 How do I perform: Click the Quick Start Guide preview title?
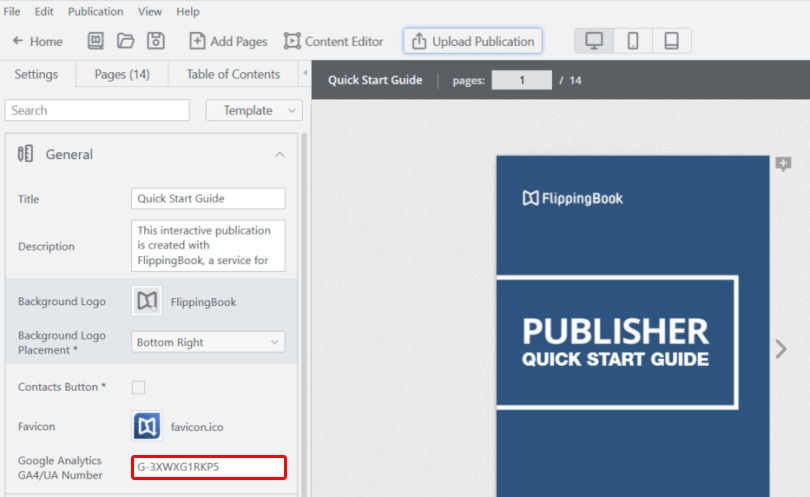point(375,80)
